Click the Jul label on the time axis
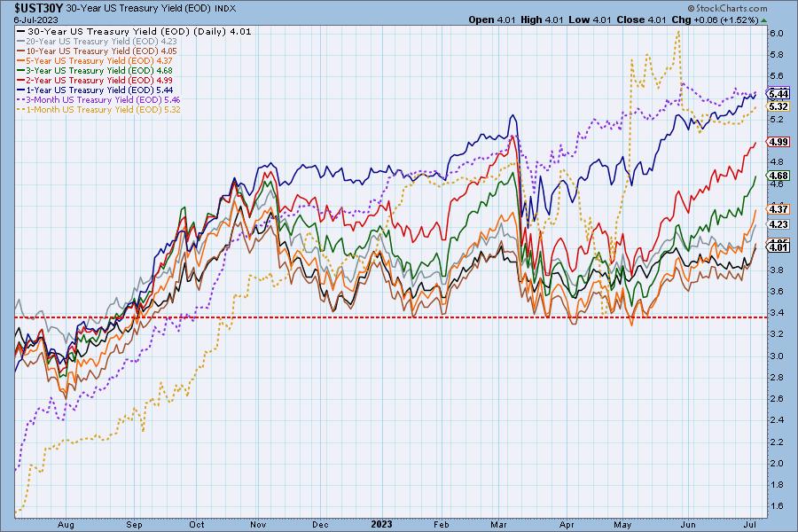Image resolution: width=798 pixels, height=532 pixels. (749, 524)
